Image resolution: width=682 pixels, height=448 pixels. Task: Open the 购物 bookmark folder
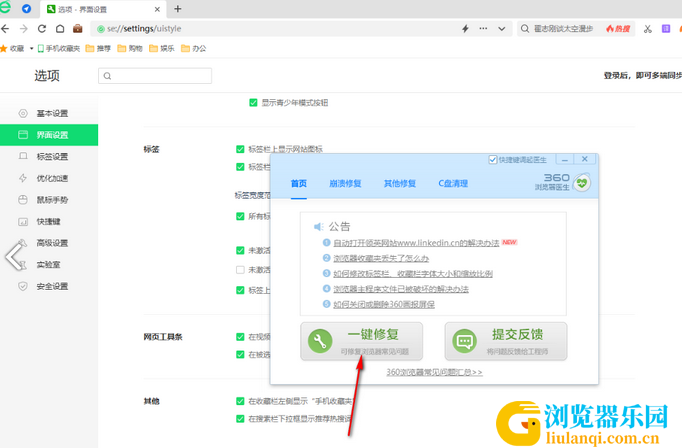click(x=130, y=48)
